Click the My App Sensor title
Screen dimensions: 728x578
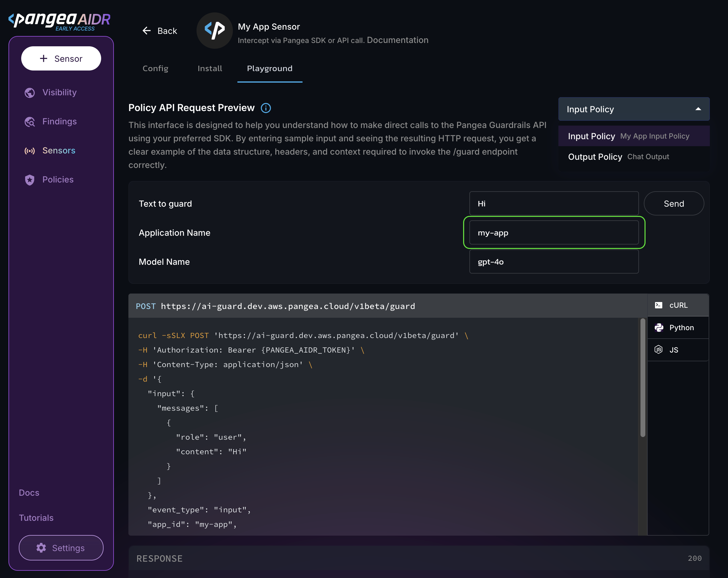tap(269, 27)
